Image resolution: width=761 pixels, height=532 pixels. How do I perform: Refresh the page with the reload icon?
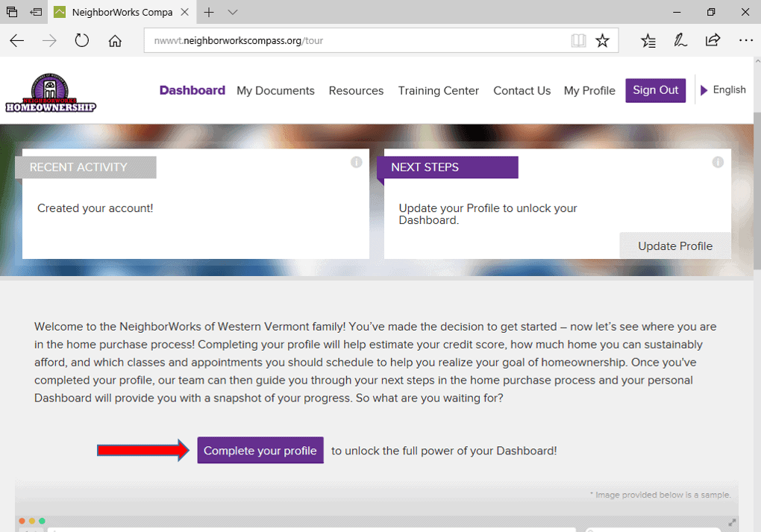coord(82,40)
